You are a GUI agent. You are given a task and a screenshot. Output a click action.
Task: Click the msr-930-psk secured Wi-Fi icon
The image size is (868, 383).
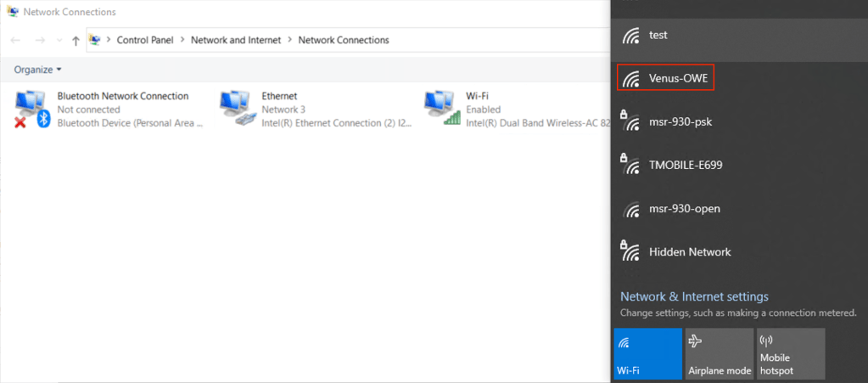point(630,121)
